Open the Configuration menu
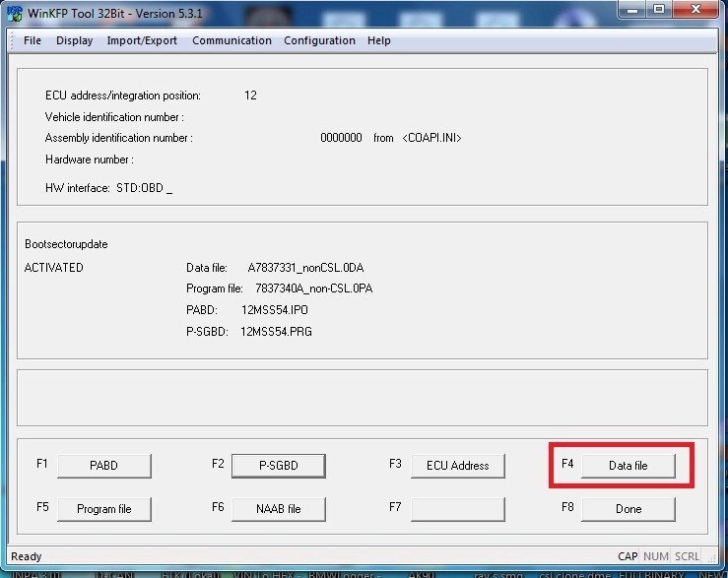 point(319,40)
